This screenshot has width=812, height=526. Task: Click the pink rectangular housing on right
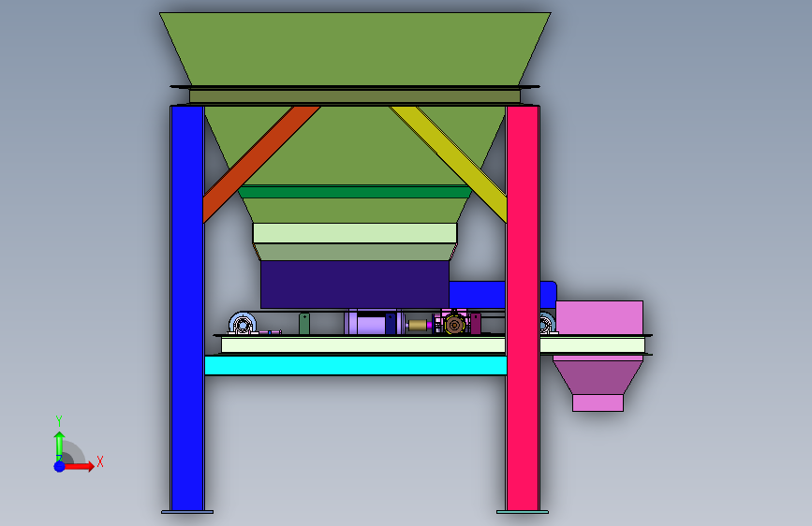pyautogui.click(x=599, y=318)
